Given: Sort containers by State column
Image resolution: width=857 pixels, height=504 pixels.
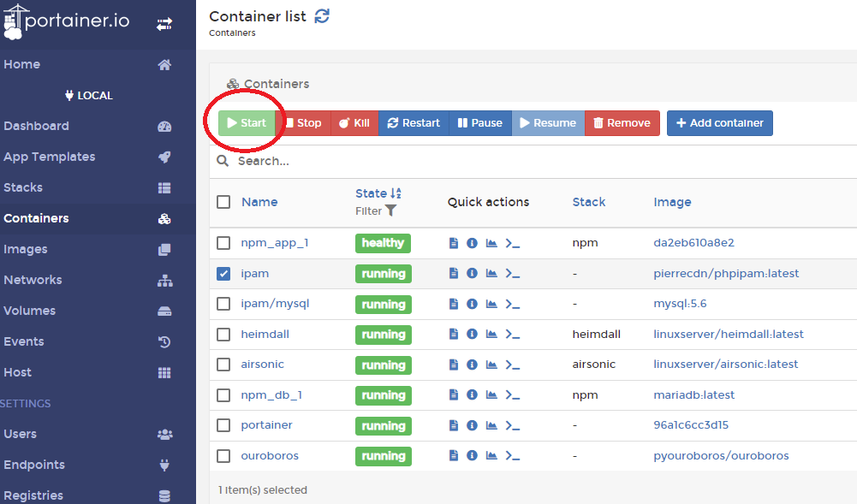Looking at the screenshot, I should 378,193.
